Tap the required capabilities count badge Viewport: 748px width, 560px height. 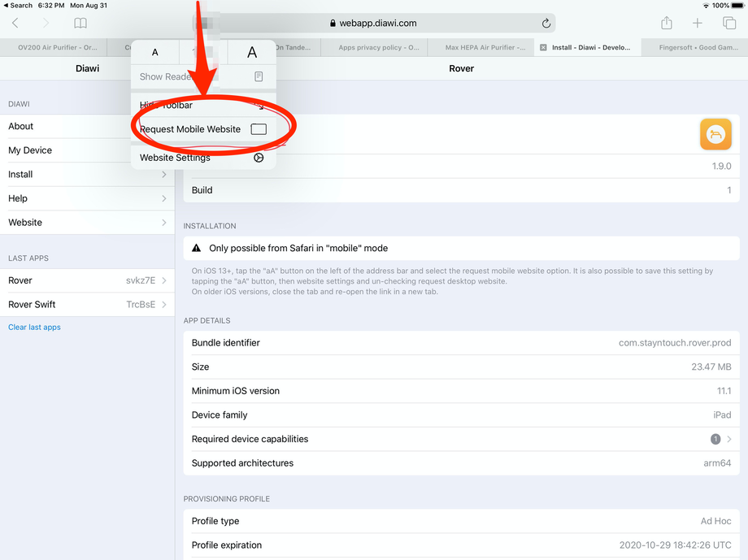coord(715,439)
